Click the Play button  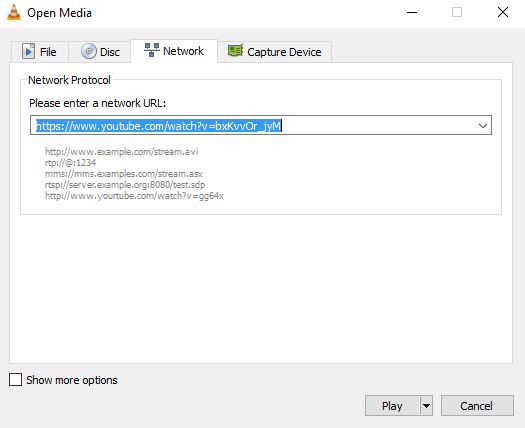392,406
